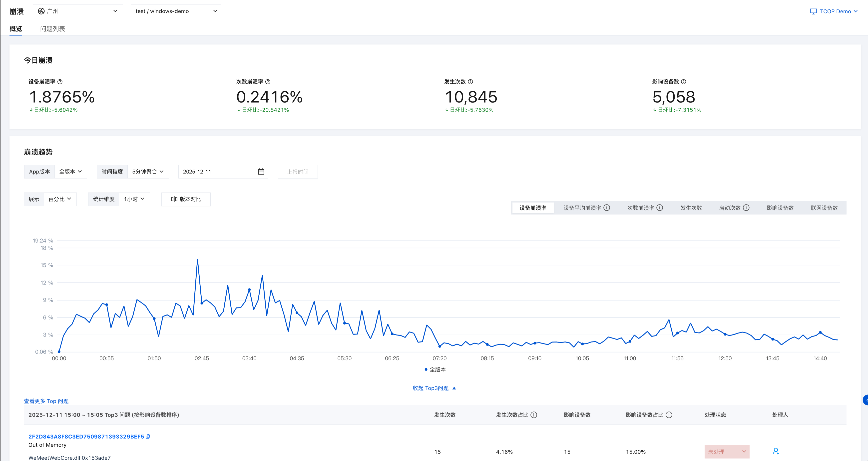Image resolution: width=868 pixels, height=461 pixels.
Task: Click help icon beside 设备崩溃率
Action: (x=60, y=81)
